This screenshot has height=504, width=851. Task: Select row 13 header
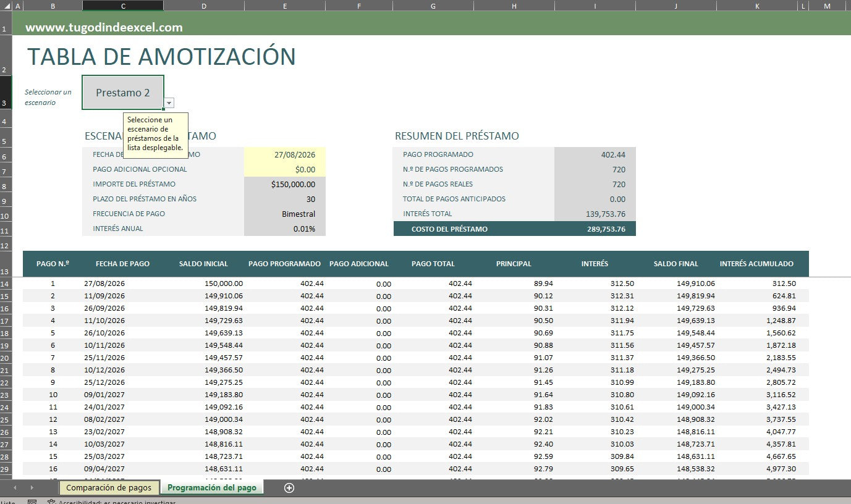click(6, 264)
